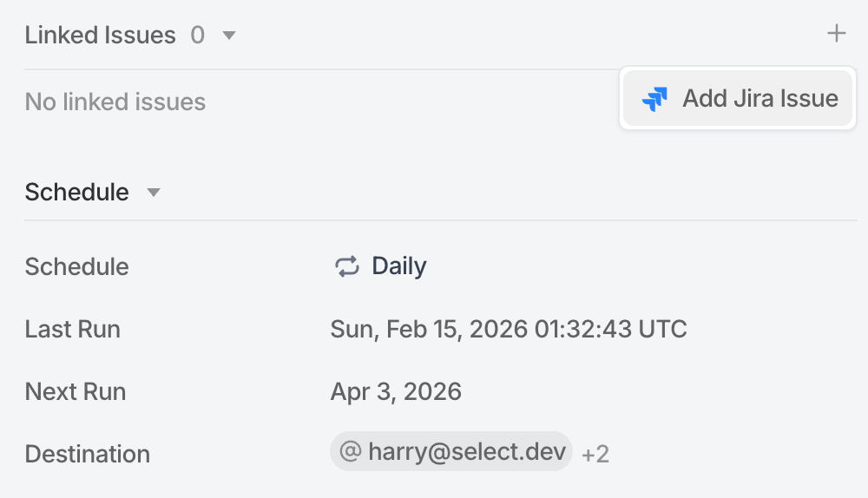This screenshot has height=498, width=868.
Task: Click the "No linked issues" placeholder text
Action: [x=115, y=102]
